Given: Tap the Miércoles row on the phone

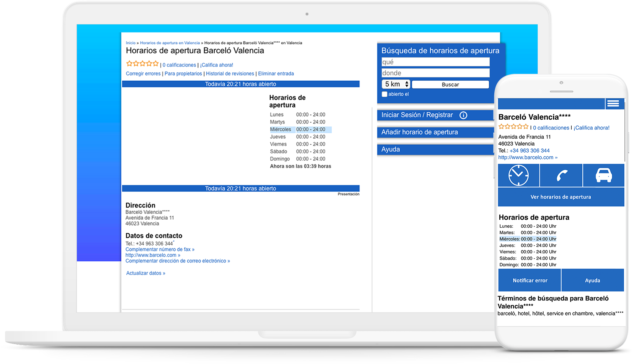Looking at the screenshot, I should tap(528, 239).
